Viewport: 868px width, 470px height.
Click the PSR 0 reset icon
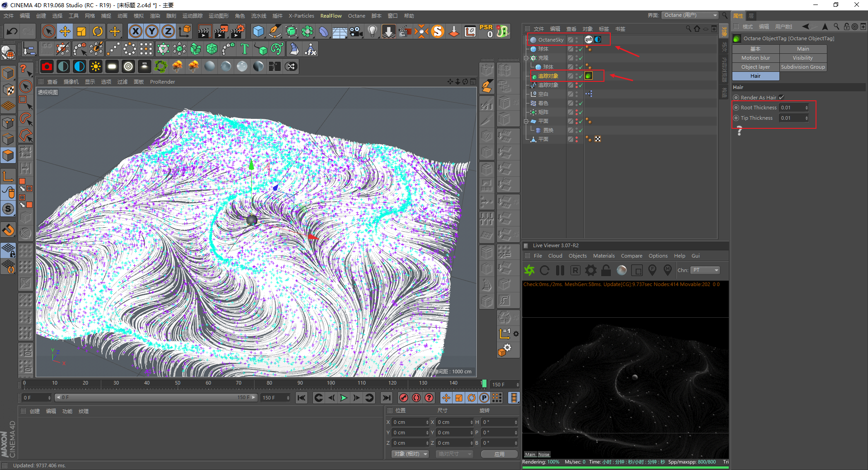(x=486, y=31)
